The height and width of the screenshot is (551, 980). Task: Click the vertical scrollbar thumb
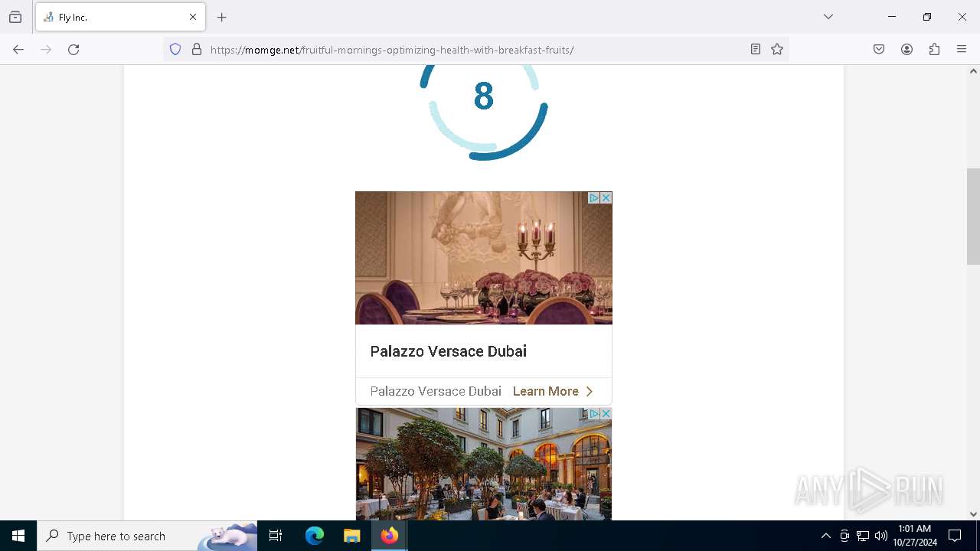973,217
